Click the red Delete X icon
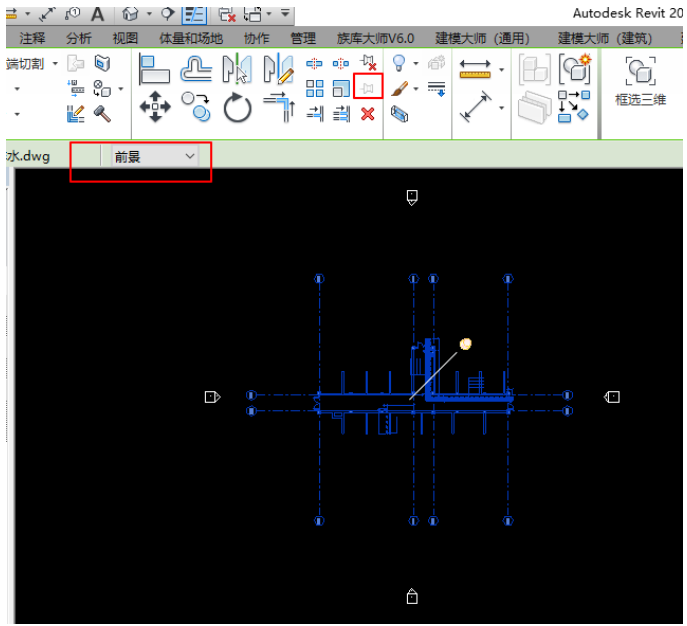Screen dimensions: 687x626 click(x=368, y=114)
